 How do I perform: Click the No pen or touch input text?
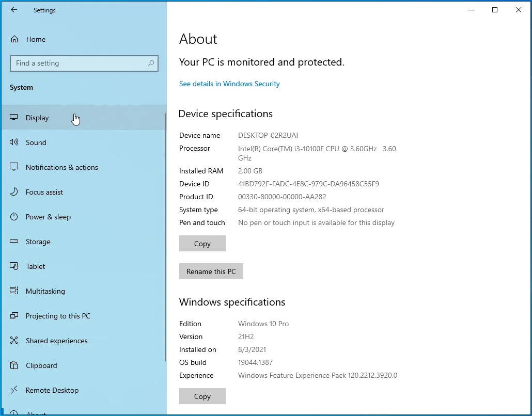pyautogui.click(x=316, y=222)
